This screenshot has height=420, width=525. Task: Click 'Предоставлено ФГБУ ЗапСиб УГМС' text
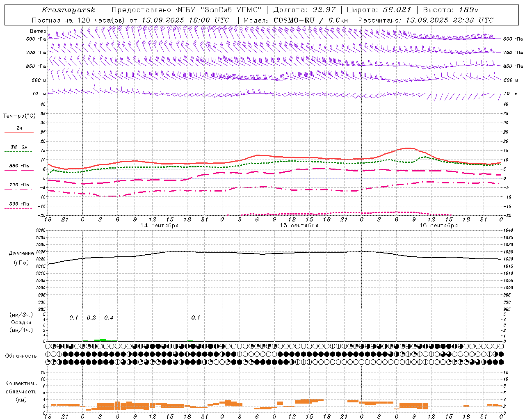click(187, 10)
